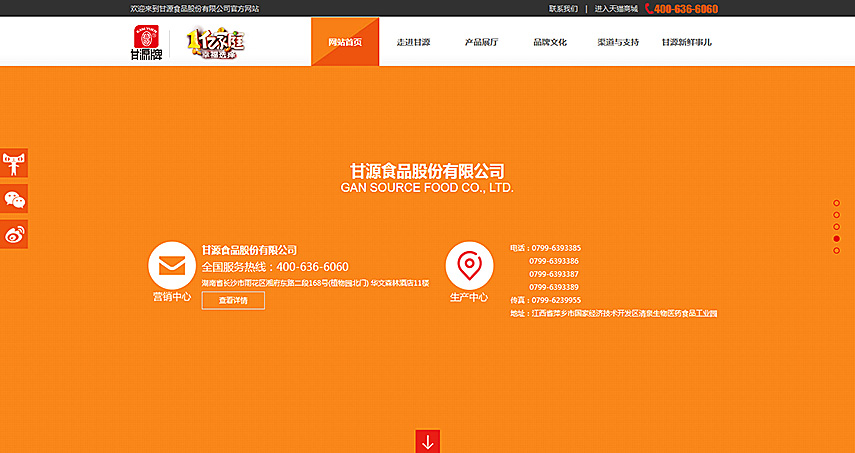
Task: Select the fifth page indicator dot
Action: pos(836,251)
